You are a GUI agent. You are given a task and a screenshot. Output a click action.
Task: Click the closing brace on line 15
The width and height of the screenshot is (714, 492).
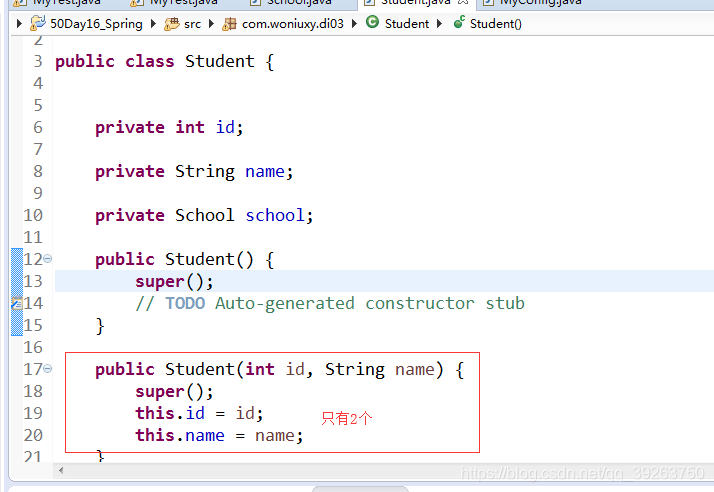[100, 326]
